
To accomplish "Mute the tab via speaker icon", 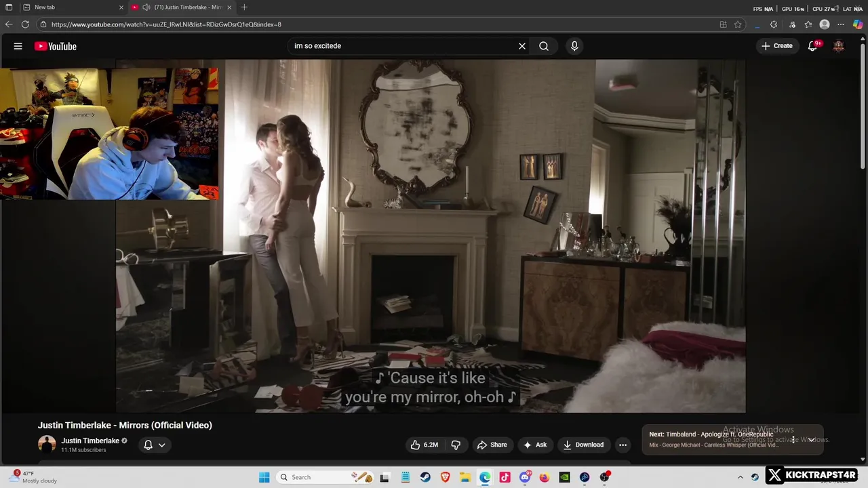I will point(146,7).
